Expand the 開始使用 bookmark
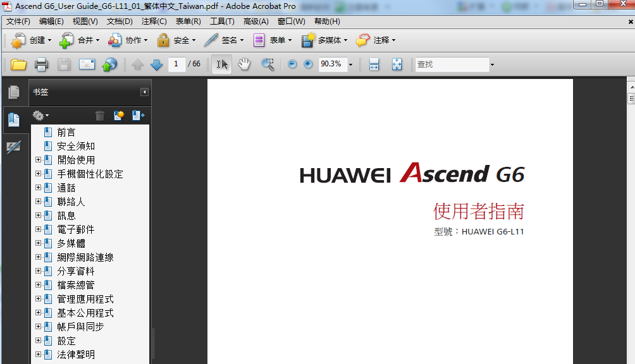This screenshot has width=635, height=364. click(38, 160)
